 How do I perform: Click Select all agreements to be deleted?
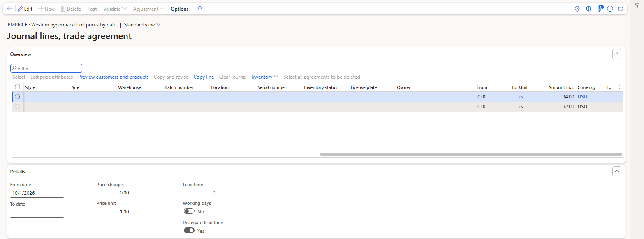(322, 77)
